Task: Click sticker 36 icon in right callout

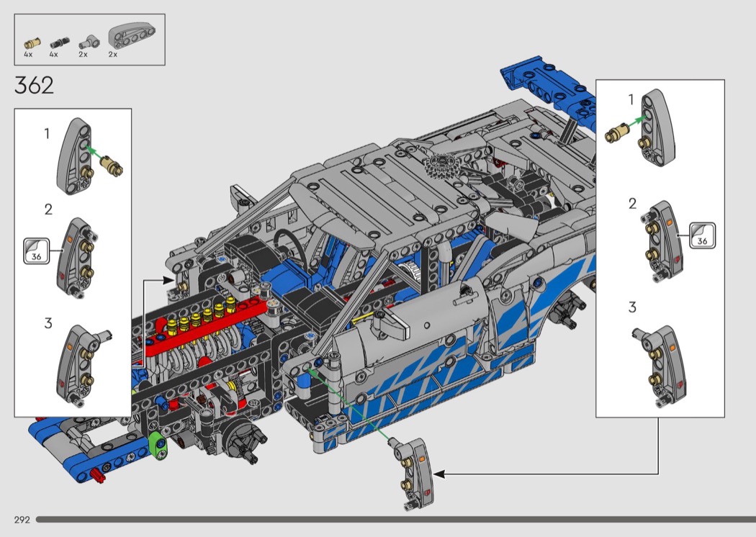Action: tap(703, 235)
